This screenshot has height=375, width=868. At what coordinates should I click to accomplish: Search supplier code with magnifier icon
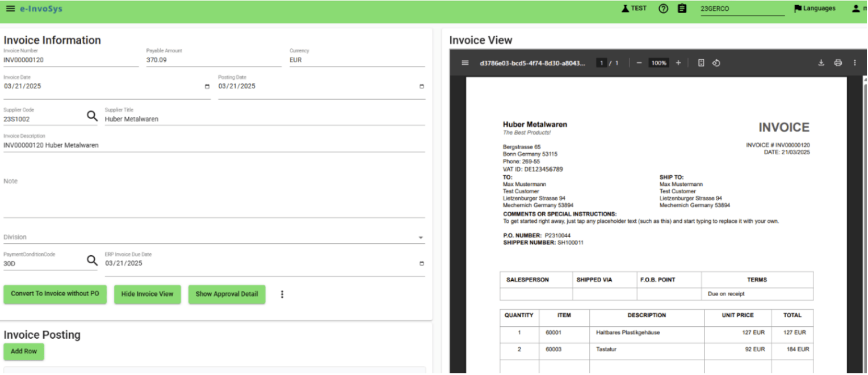click(92, 116)
